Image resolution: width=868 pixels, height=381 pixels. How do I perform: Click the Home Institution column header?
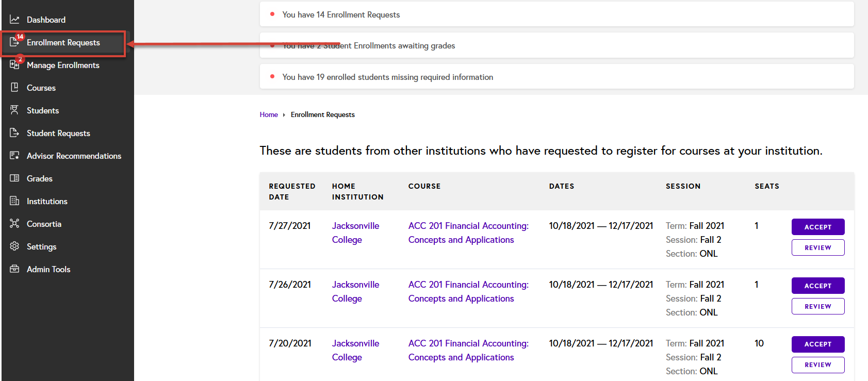(358, 191)
